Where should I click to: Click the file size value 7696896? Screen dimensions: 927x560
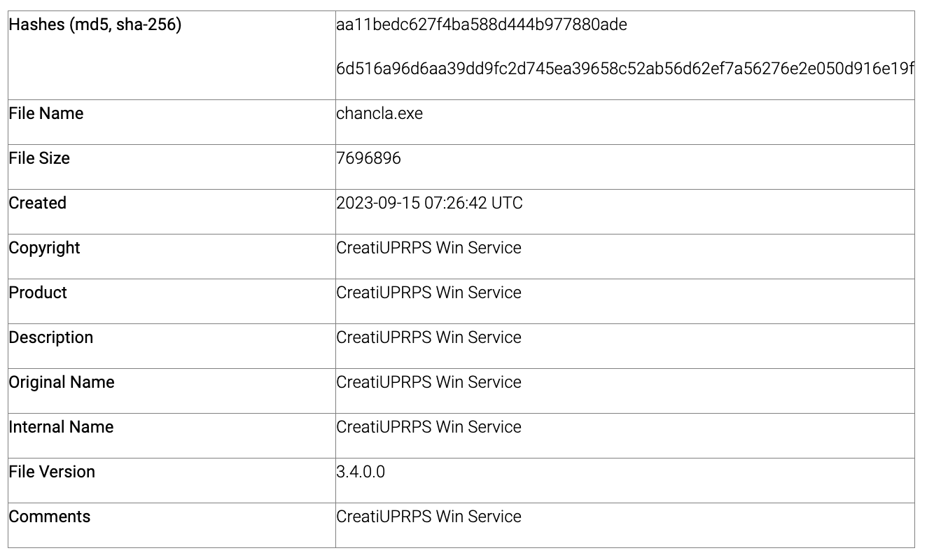click(369, 158)
